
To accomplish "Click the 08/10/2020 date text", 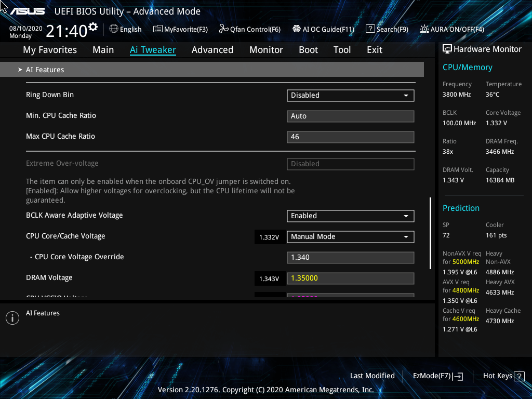I will pos(26,29).
